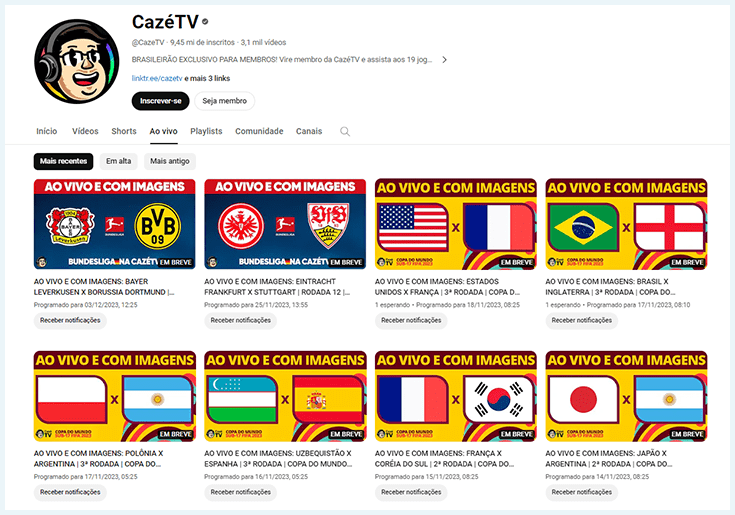Click 'e mais 3 links' text

[x=207, y=78]
